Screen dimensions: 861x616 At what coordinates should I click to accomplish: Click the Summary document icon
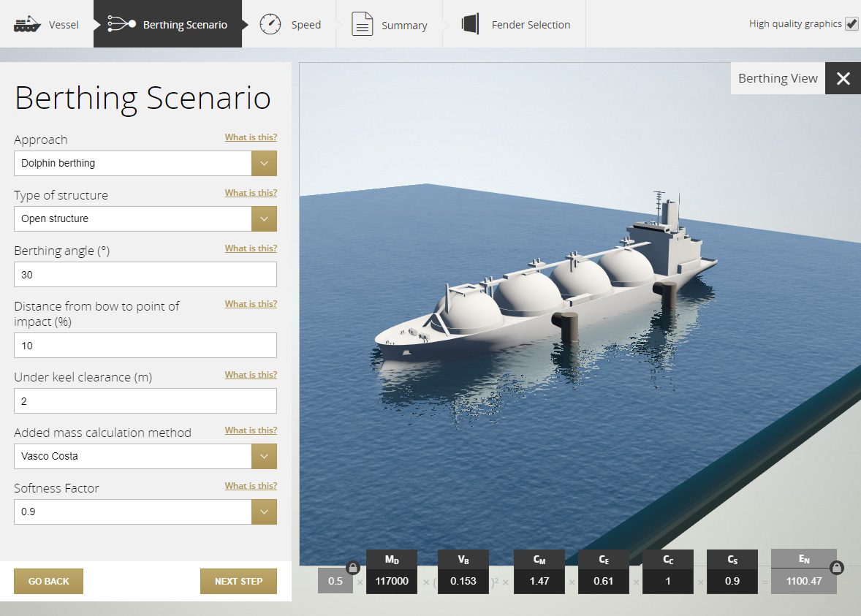pyautogui.click(x=363, y=24)
